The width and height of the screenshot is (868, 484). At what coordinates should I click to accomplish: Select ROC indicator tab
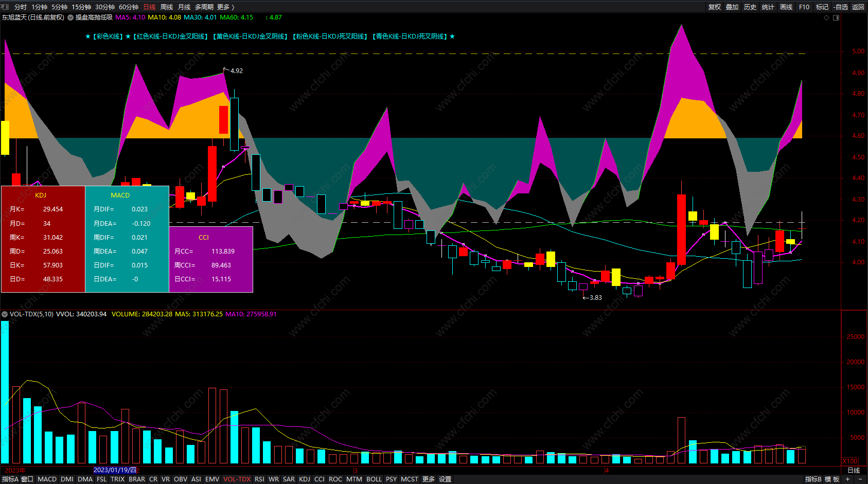[335, 479]
